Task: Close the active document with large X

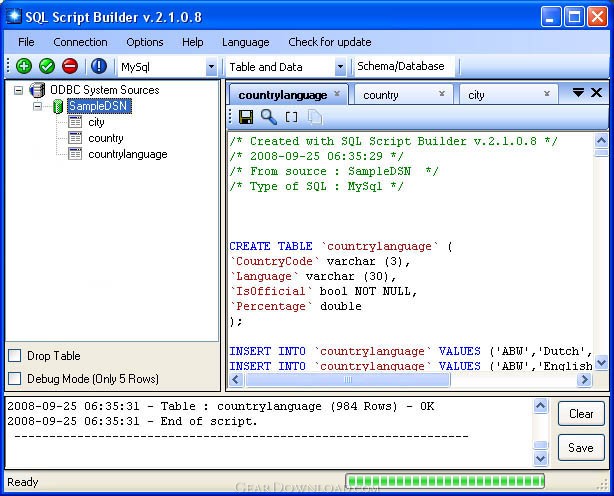Action: click(x=596, y=93)
